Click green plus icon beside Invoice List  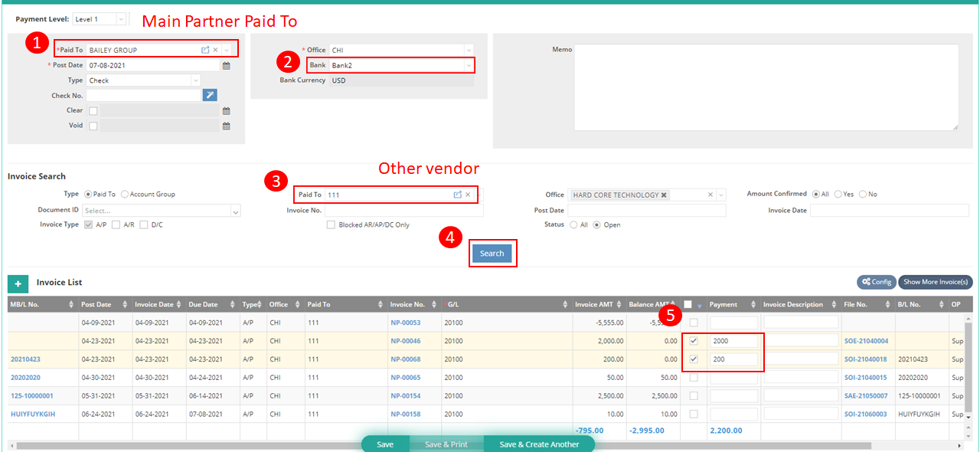[18, 283]
